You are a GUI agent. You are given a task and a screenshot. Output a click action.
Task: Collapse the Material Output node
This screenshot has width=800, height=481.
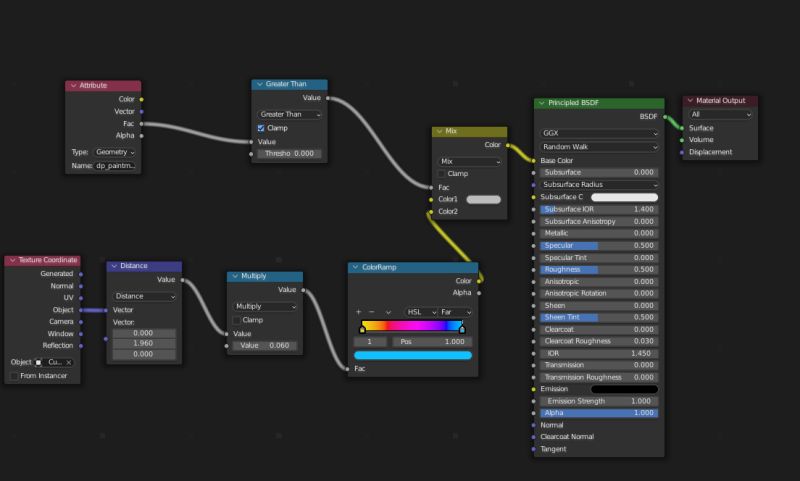[690, 101]
